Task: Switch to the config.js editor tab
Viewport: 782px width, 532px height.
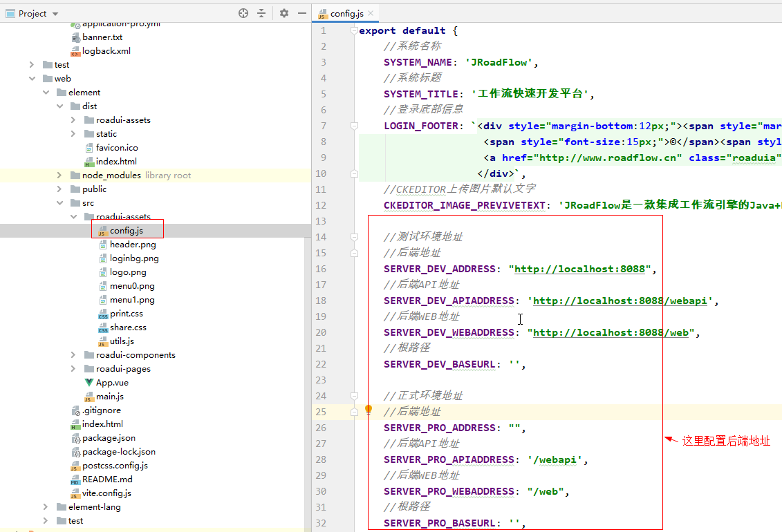Action: point(346,13)
